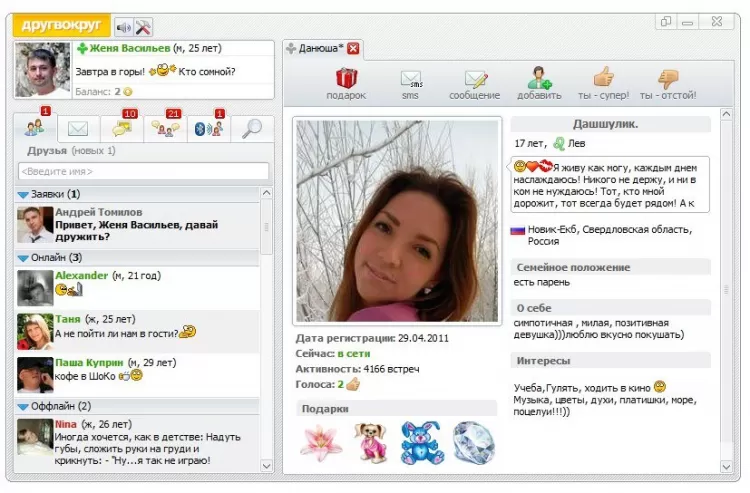Click the blue bunny gift
This screenshot has width=750, height=493.
point(422,443)
